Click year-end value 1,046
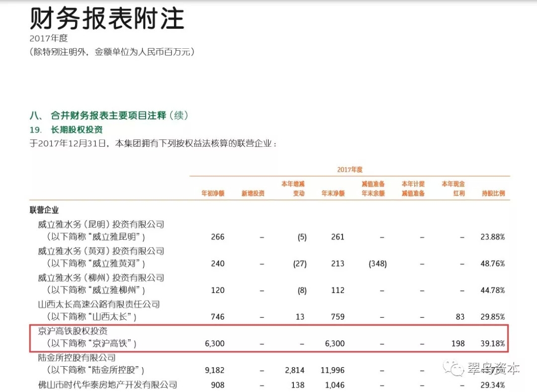537x392 pixels. [335, 385]
